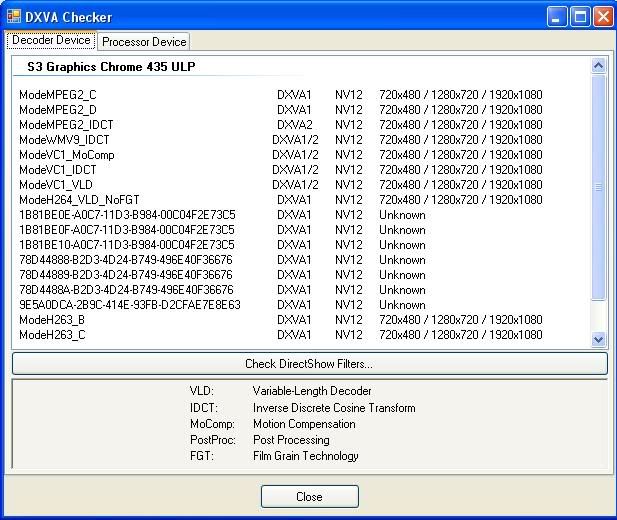This screenshot has width=617, height=520.
Task: Click the IDCT: abbreviation label
Action: pos(203,407)
